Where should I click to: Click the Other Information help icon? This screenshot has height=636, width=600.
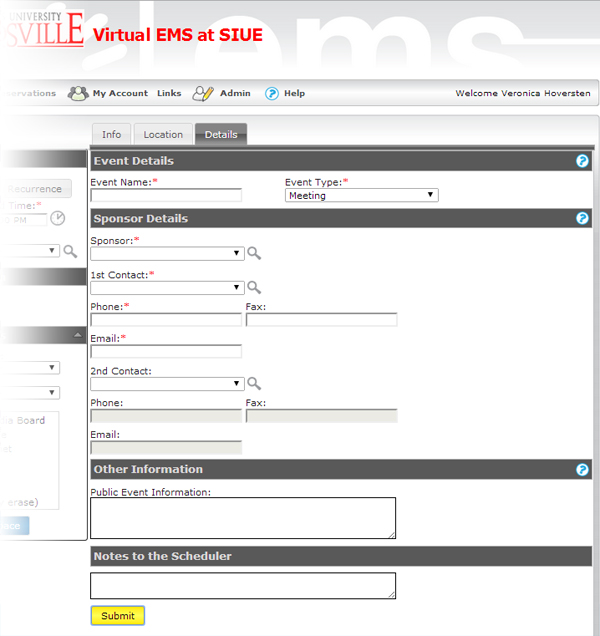pyautogui.click(x=582, y=470)
